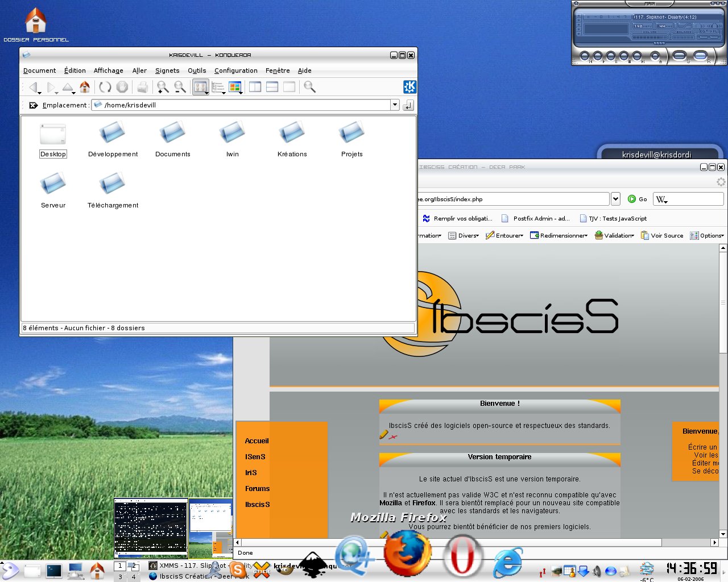Split the Konqueror view left/right
Viewport: 728px width, 582px height.
pyautogui.click(x=255, y=87)
